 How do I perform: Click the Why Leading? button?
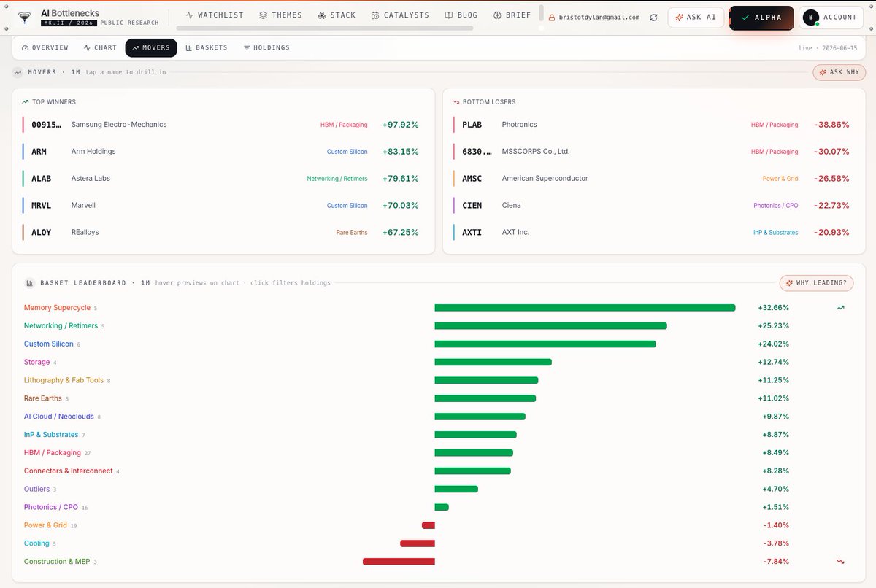point(816,283)
